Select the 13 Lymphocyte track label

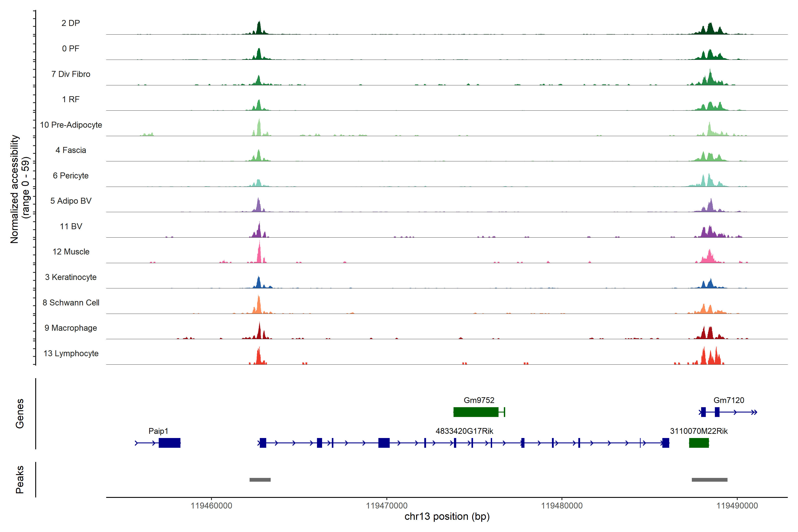tap(71, 354)
